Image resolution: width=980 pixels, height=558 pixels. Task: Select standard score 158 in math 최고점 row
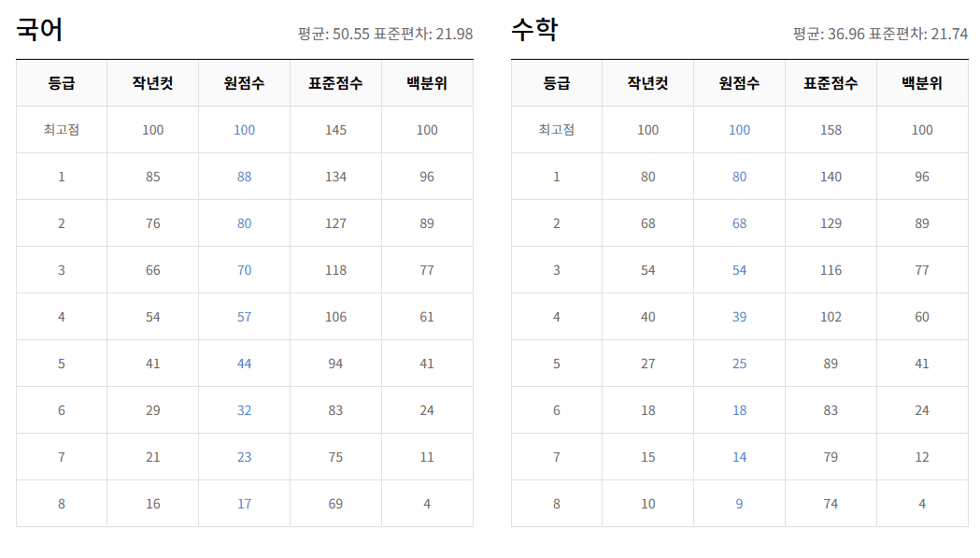(830, 129)
